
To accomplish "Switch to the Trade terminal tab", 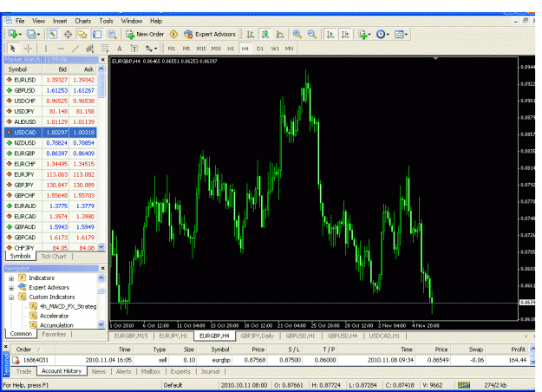I will pyautogui.click(x=23, y=371).
